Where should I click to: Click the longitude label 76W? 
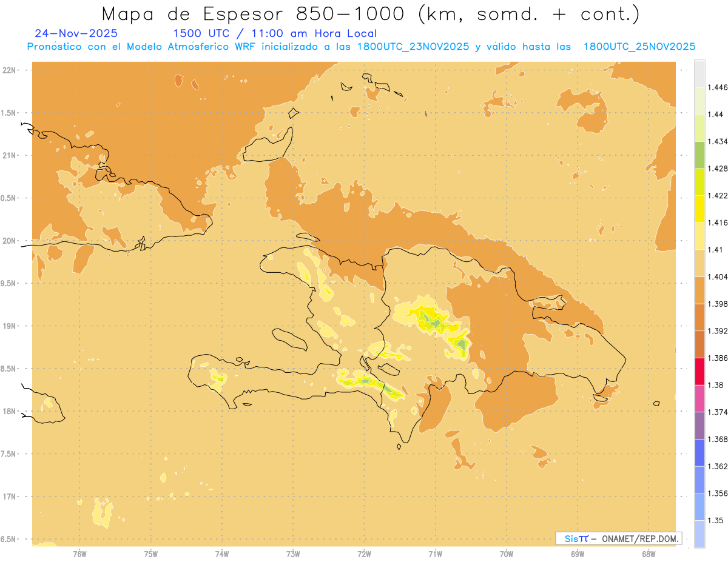point(79,554)
